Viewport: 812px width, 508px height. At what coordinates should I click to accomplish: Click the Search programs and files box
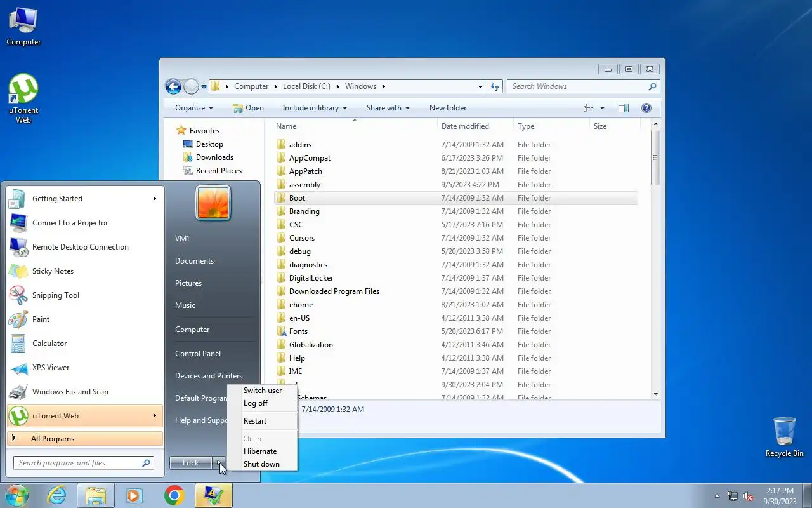[x=83, y=463]
